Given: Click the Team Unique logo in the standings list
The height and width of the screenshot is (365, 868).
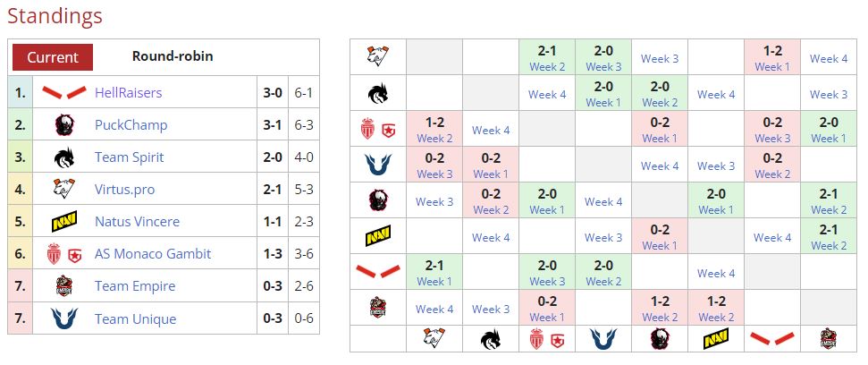Looking at the screenshot, I should pyautogui.click(x=64, y=318).
